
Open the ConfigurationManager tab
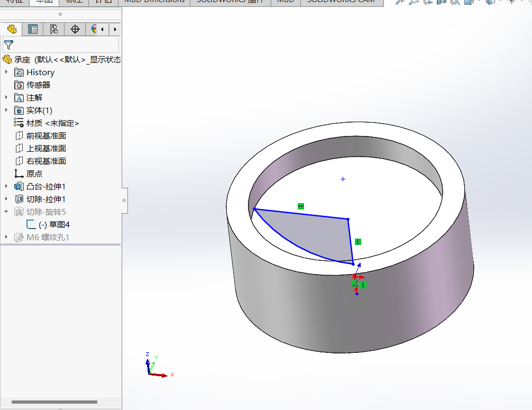tap(53, 29)
